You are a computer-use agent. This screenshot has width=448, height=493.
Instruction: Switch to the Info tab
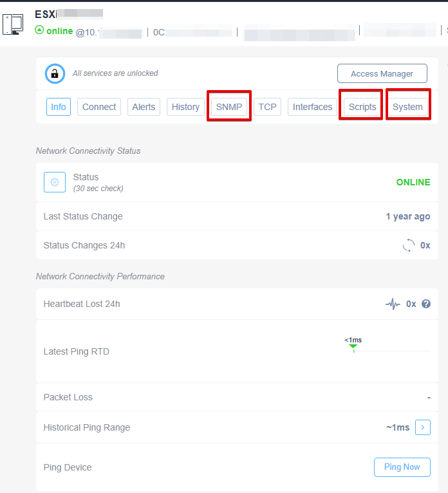coord(59,107)
